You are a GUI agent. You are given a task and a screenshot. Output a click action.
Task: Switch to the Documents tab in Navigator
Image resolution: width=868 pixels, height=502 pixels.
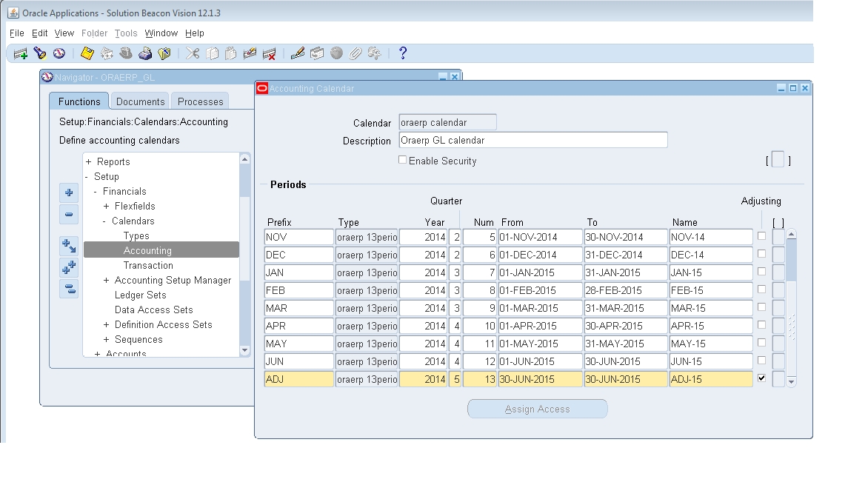141,101
